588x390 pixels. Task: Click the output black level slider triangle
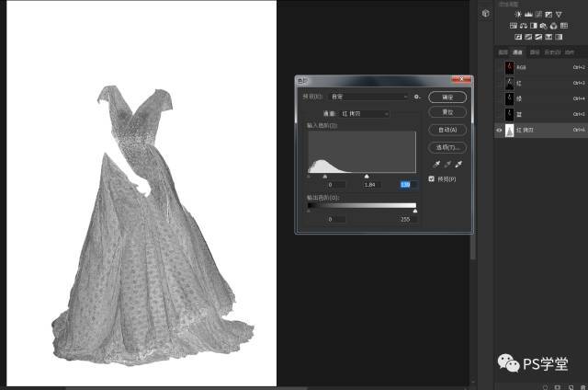click(x=309, y=211)
